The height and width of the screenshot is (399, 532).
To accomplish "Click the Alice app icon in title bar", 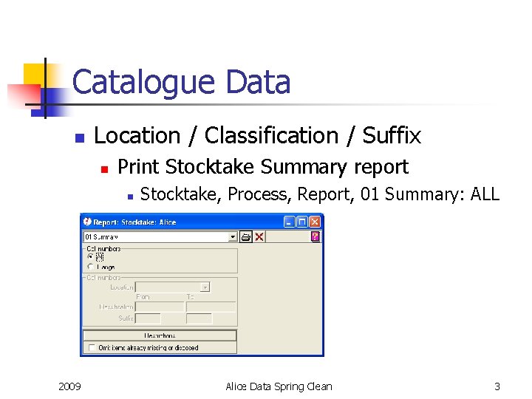I will click(87, 222).
